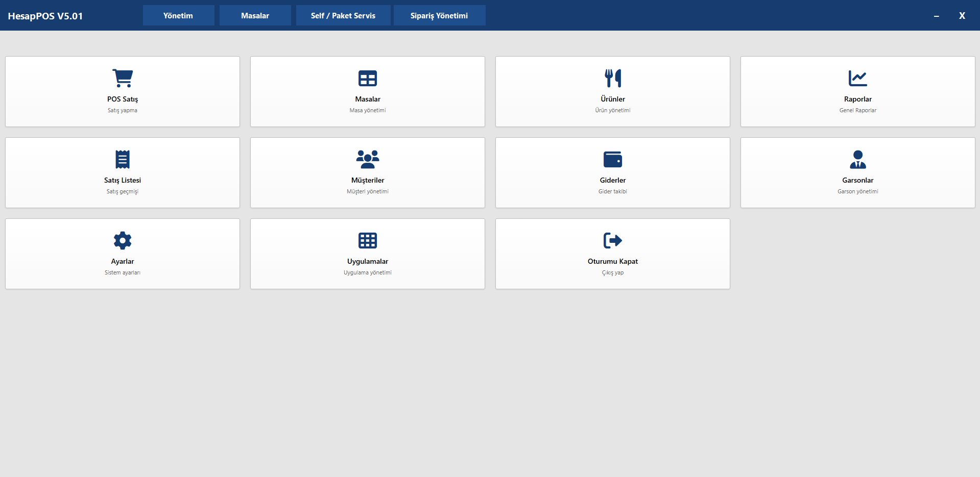
Task: Open the Müşteriler people group icon
Action: click(368, 159)
